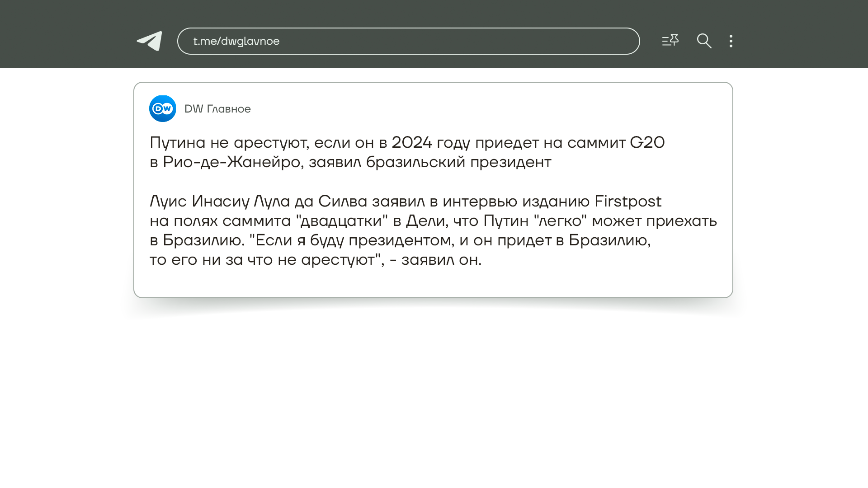Open the DW Главное channel name
The width and height of the screenshot is (868, 488).
tap(217, 109)
